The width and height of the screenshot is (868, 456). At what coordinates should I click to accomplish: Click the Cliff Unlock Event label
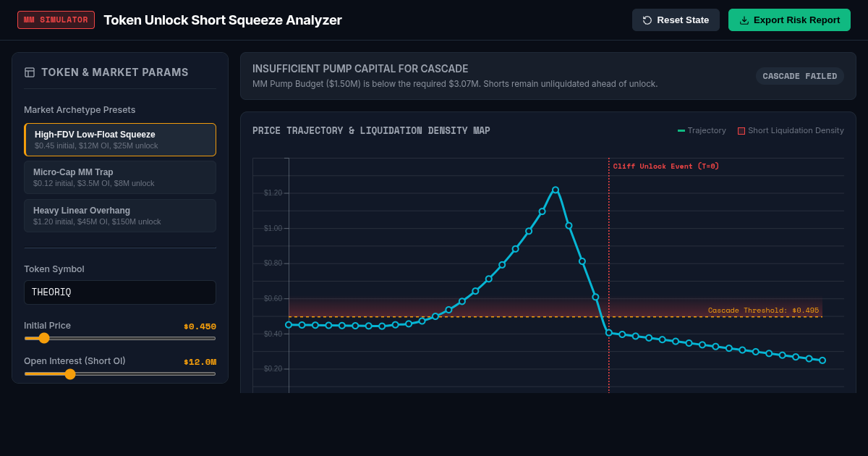(666, 166)
